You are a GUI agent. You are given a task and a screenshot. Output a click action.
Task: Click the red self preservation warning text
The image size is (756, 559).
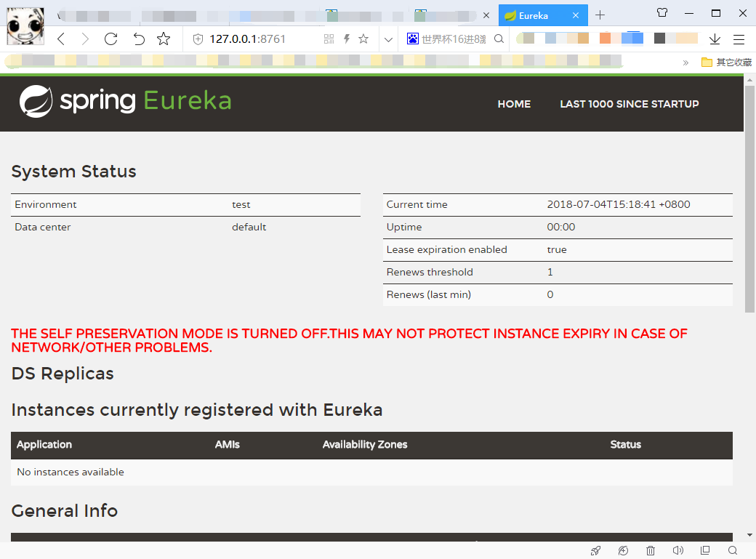(x=349, y=340)
